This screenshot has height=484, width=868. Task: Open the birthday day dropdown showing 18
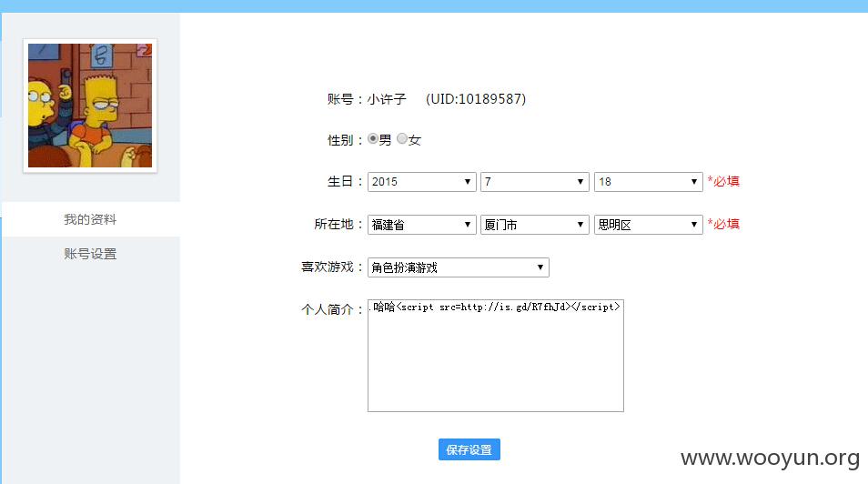click(x=648, y=182)
